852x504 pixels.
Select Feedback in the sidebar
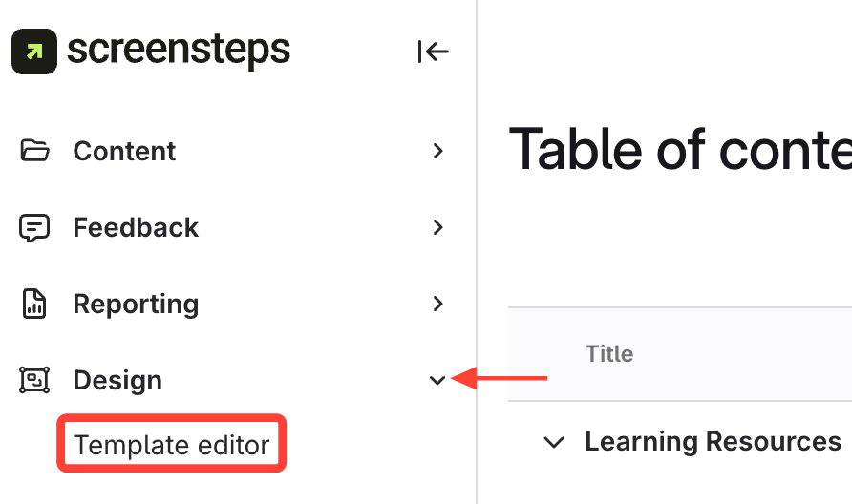pos(136,227)
